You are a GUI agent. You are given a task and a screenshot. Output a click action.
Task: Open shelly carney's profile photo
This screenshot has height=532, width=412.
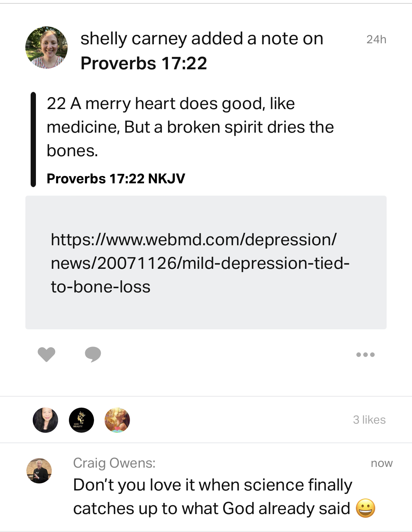(x=46, y=47)
